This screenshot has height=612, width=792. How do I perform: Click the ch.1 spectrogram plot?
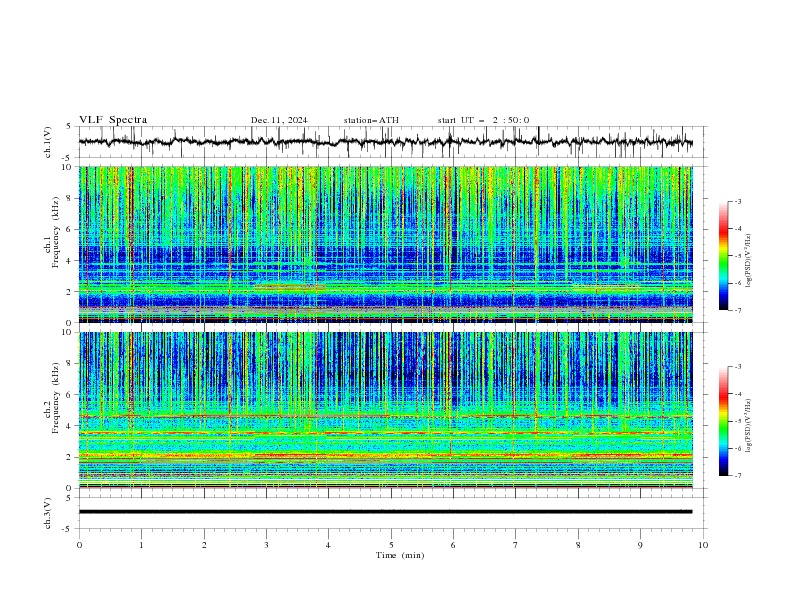click(x=385, y=244)
